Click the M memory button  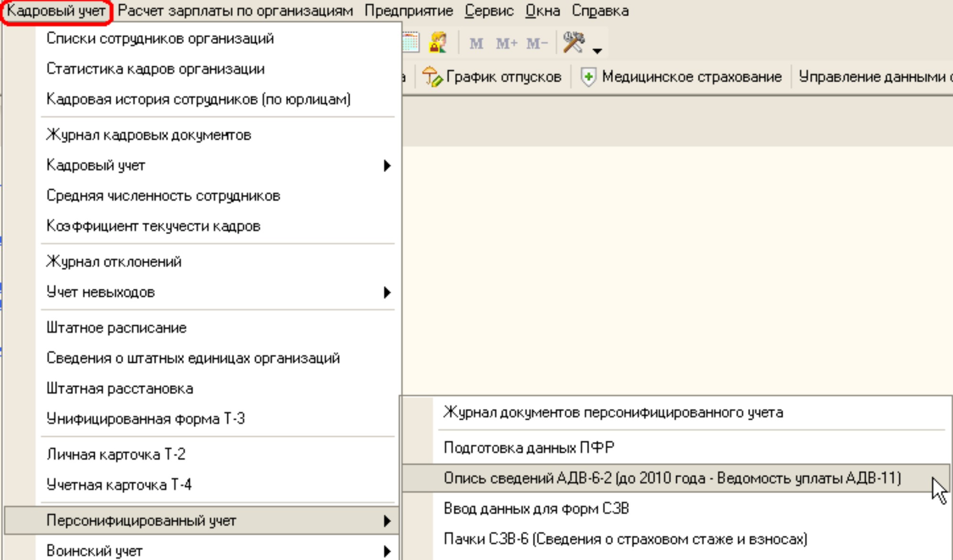476,44
